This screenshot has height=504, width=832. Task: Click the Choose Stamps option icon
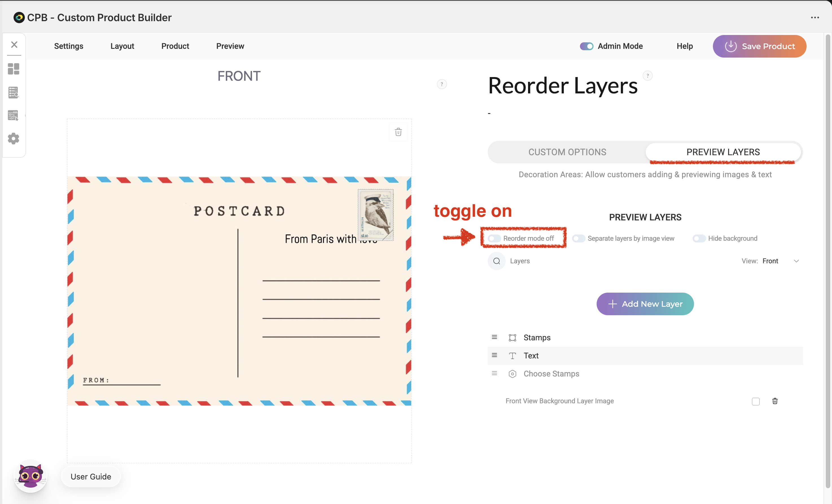pyautogui.click(x=512, y=374)
